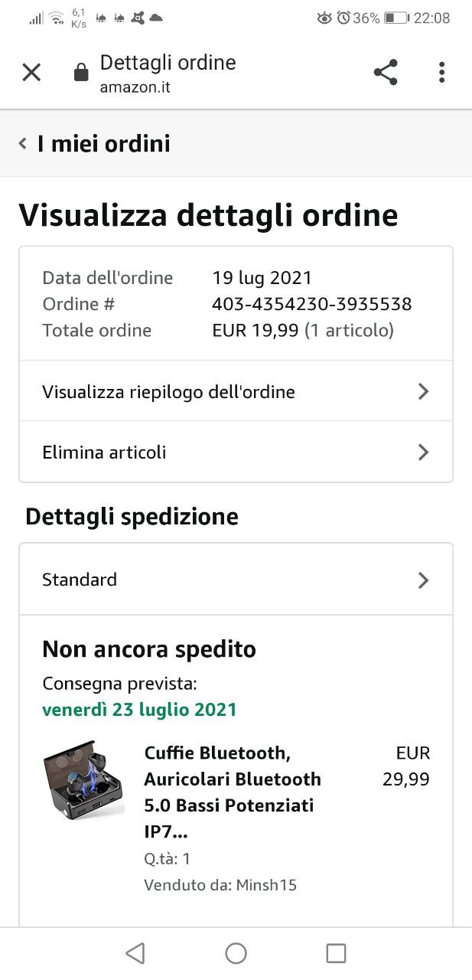Viewport: 472px width, 980px height.
Task: Open the Standard shipping details row
Action: click(x=236, y=580)
